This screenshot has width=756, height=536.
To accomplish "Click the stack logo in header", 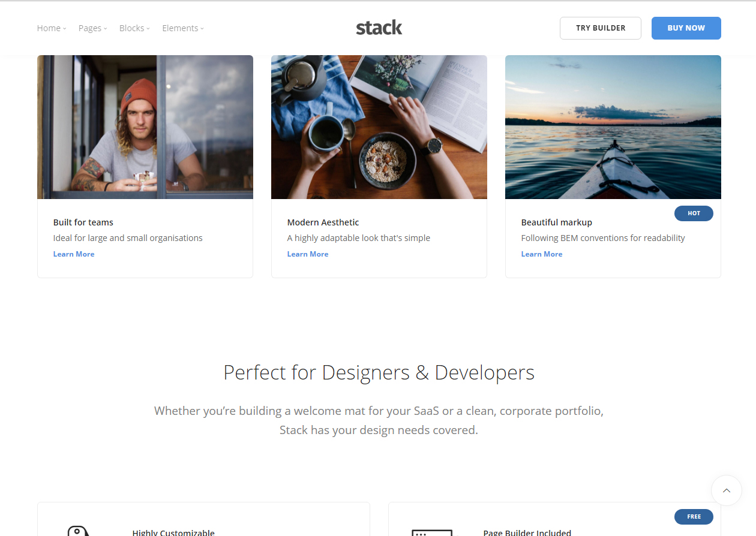I will click(x=379, y=28).
